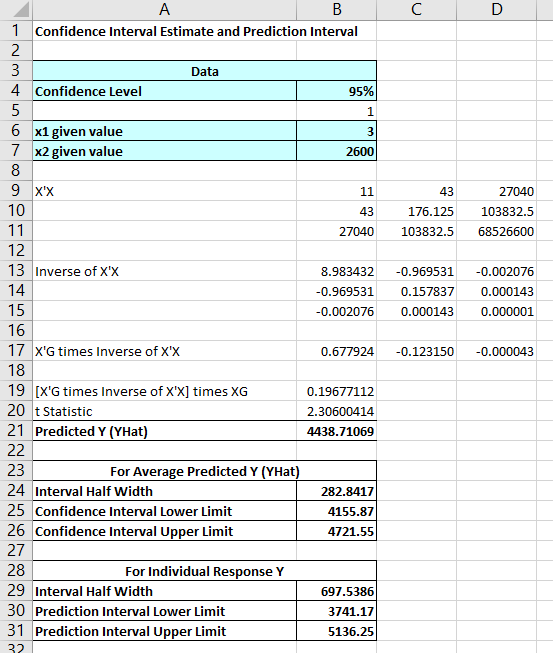Select cell D10 with value 103832.5
553x653 pixels.
(x=496, y=211)
